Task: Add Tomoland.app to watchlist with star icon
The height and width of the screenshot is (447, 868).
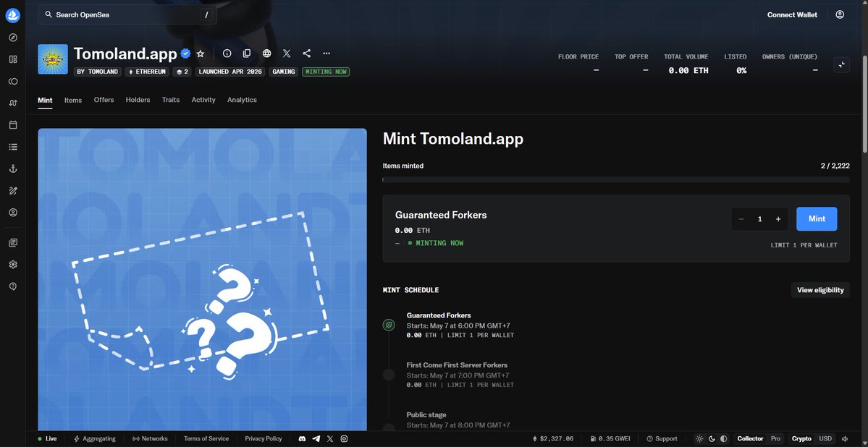Action: (x=201, y=54)
